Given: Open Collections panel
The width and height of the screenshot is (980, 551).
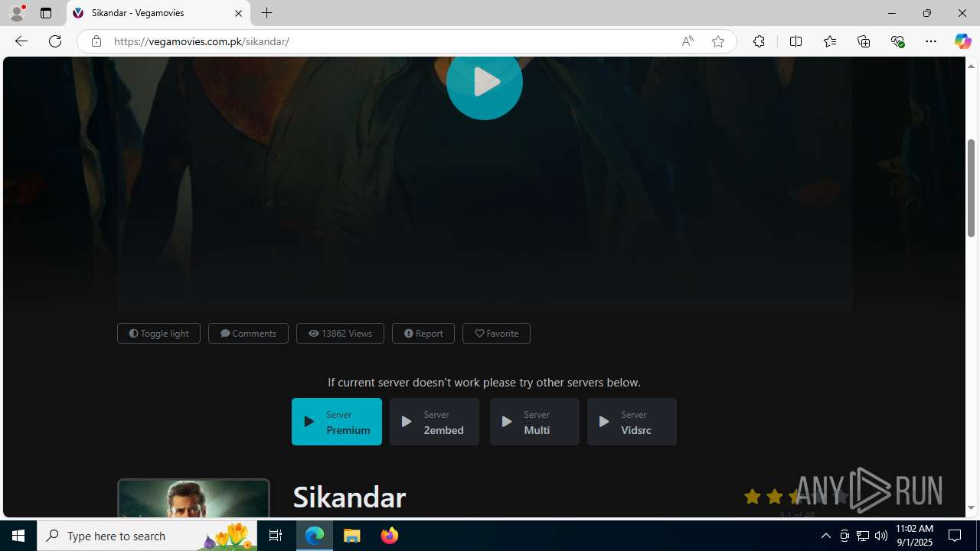Looking at the screenshot, I should click(x=864, y=41).
